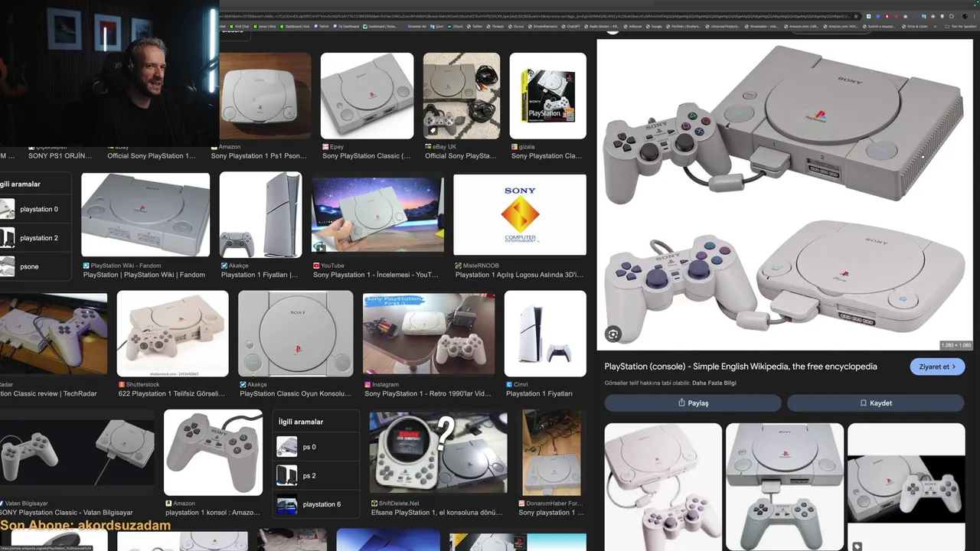Select the 'ps 0' related search
Image resolution: width=980 pixels, height=551 pixels.
coord(316,447)
